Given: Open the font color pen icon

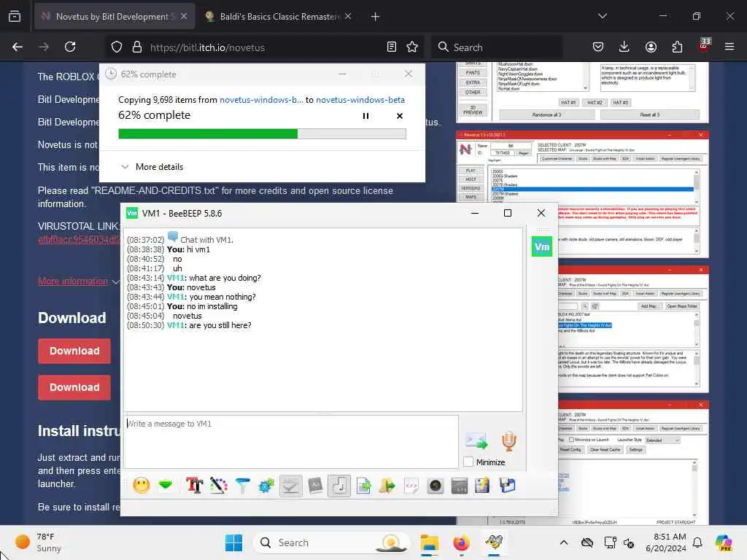Looking at the screenshot, I should (219, 486).
